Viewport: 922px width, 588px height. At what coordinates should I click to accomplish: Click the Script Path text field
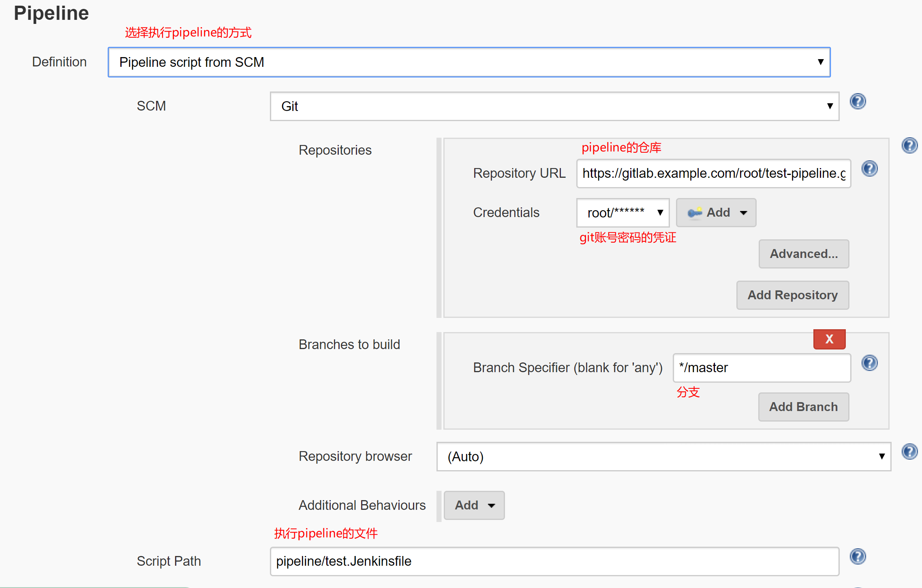554,561
